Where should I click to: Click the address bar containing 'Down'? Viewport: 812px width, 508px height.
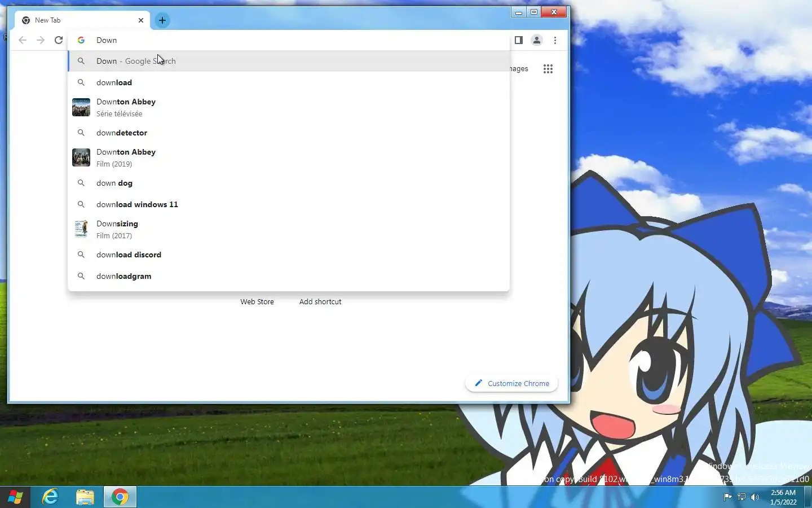coord(289,40)
